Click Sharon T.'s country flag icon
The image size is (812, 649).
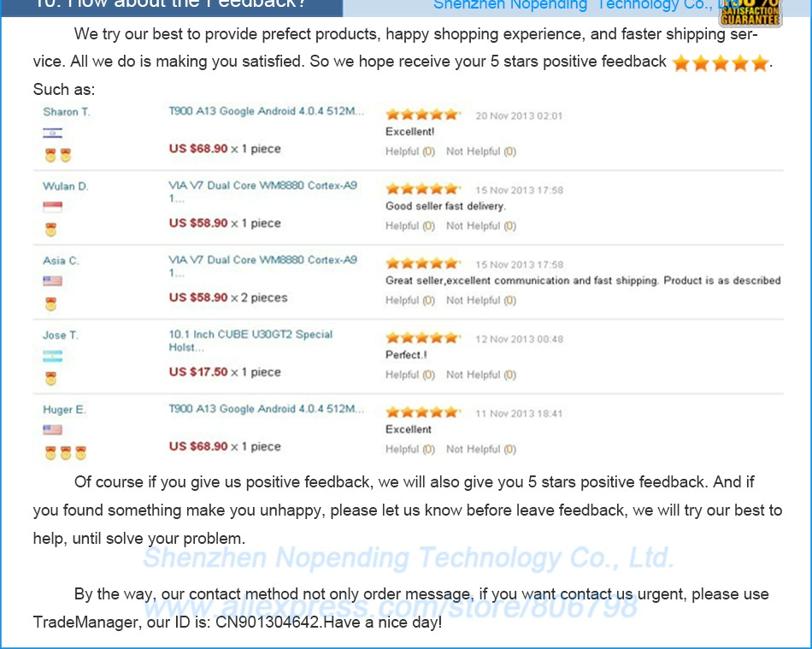52,133
